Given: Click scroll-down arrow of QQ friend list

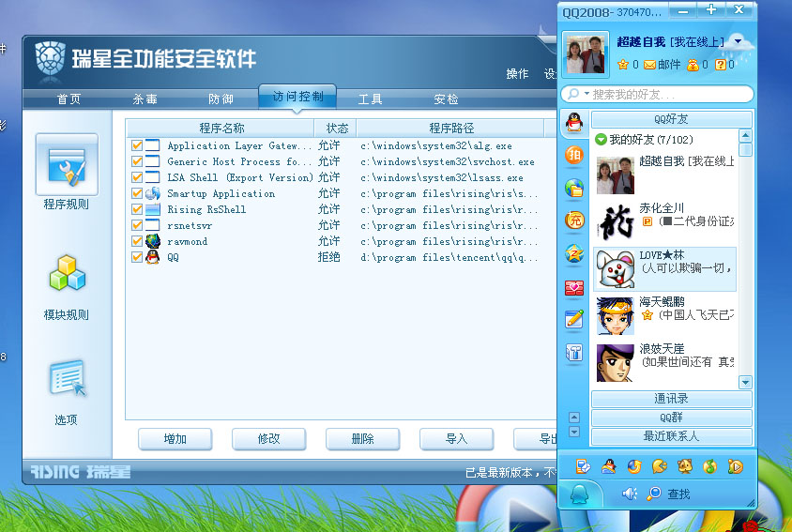Looking at the screenshot, I should (x=745, y=382).
